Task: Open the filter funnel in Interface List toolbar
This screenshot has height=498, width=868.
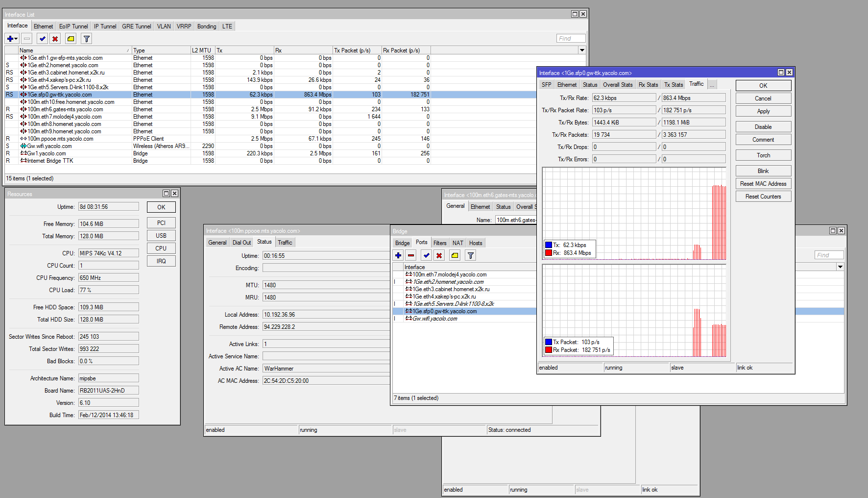Action: coord(87,39)
